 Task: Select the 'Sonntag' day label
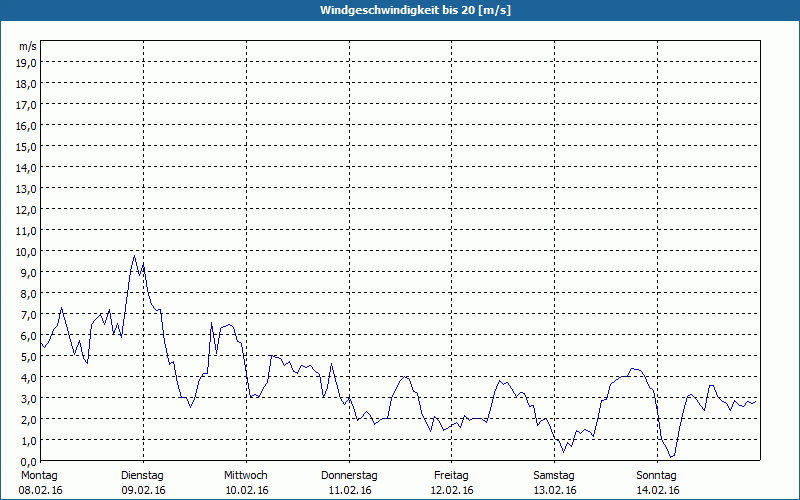[x=657, y=475]
